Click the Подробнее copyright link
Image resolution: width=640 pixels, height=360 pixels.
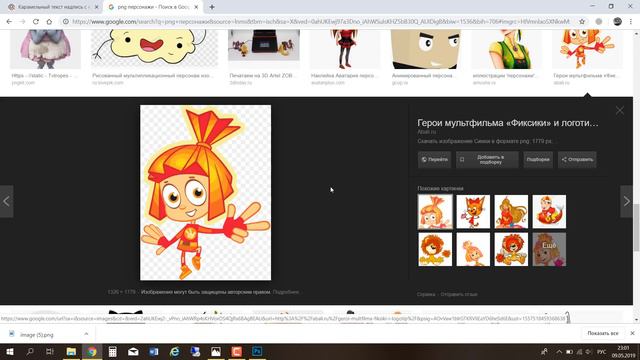286,292
